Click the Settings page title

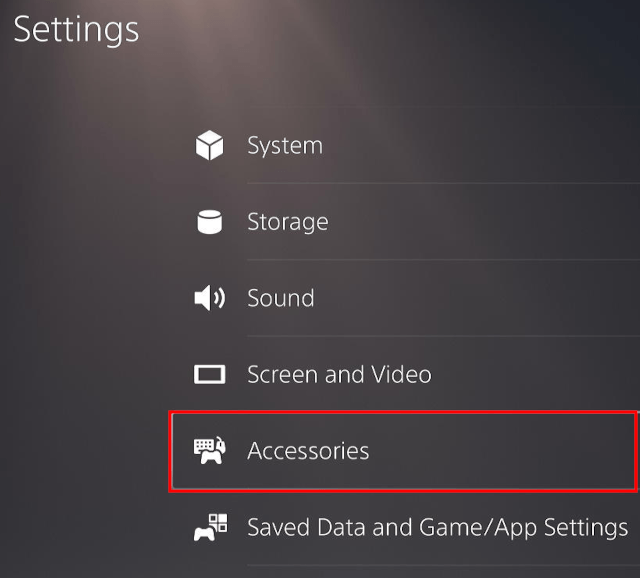coord(76,29)
